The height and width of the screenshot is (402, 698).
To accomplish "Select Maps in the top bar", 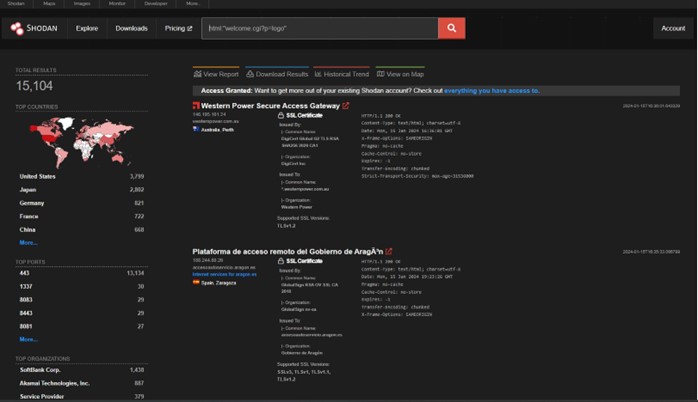I will point(49,4).
